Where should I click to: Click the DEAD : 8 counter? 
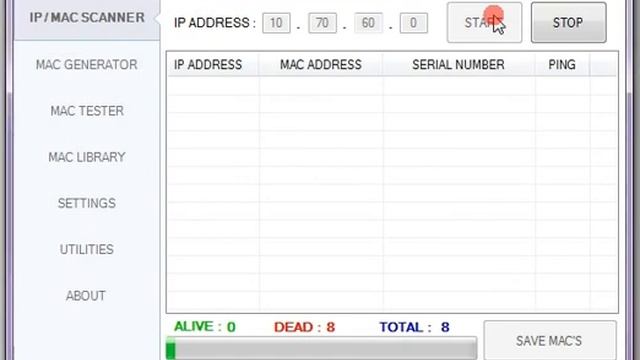click(304, 327)
